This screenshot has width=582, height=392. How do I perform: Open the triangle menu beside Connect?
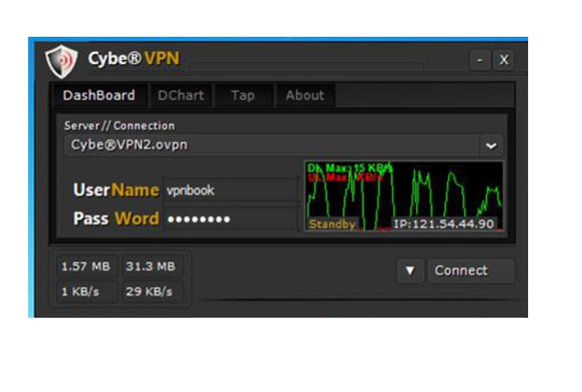[x=410, y=270]
